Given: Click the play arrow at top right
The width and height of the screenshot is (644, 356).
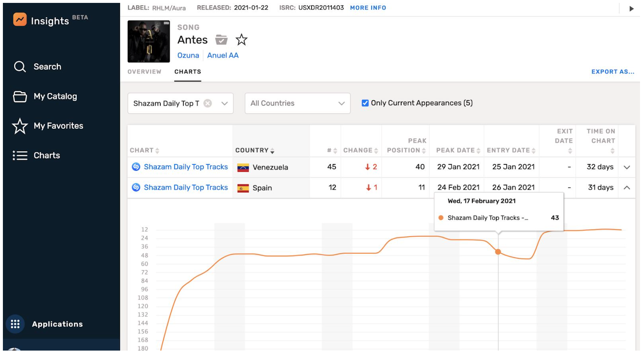Looking at the screenshot, I should pyautogui.click(x=631, y=8).
